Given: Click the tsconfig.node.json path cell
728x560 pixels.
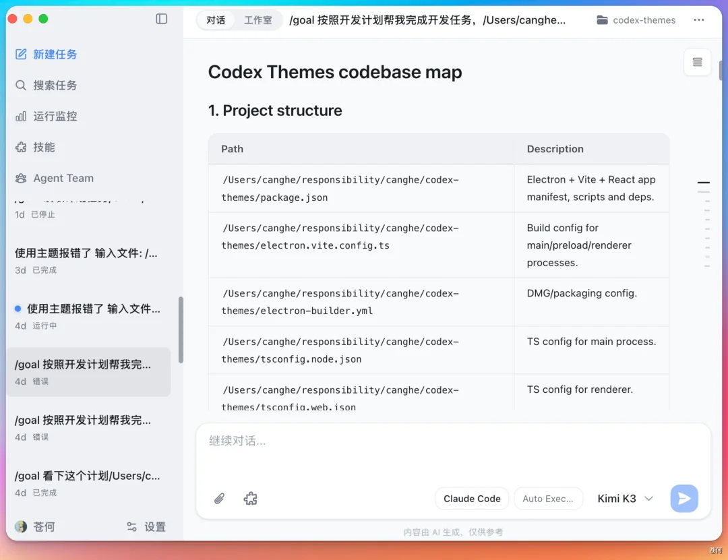Looking at the screenshot, I should click(x=361, y=350).
